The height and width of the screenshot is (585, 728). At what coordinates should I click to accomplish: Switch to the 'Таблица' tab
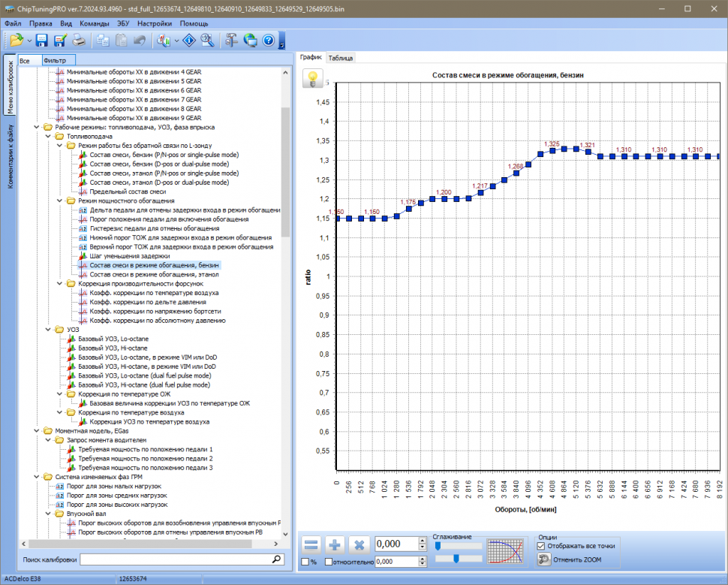point(341,58)
